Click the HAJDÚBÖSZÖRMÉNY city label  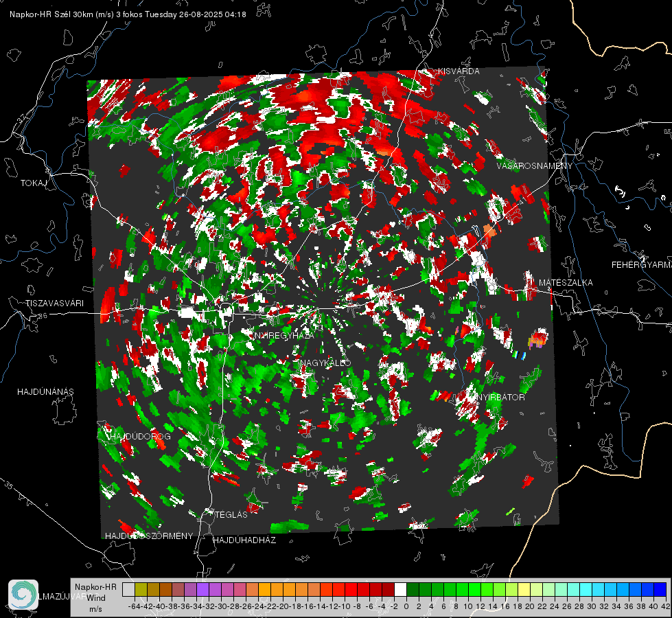pos(149,536)
